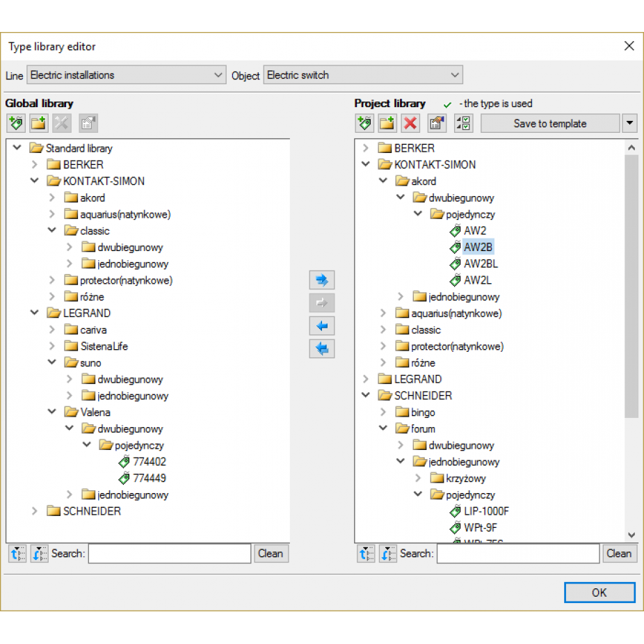
Task: Collapse all tree icon in Global library search bar
Action: coord(40,554)
